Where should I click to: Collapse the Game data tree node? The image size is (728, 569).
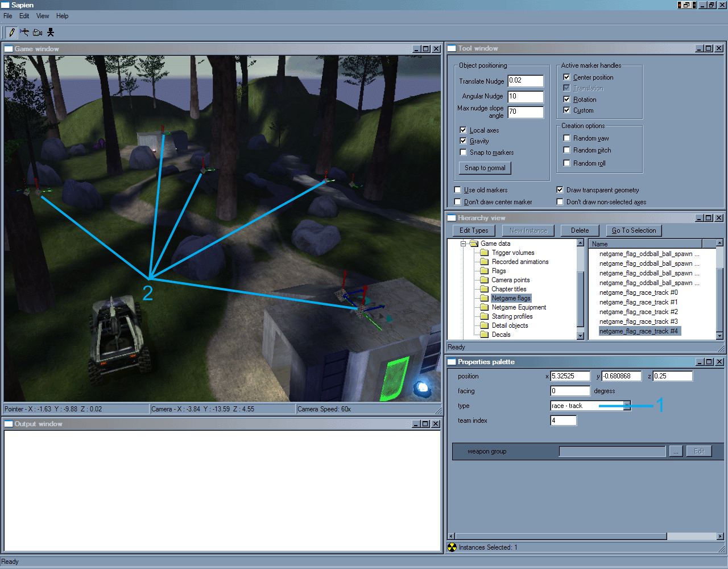pos(463,244)
